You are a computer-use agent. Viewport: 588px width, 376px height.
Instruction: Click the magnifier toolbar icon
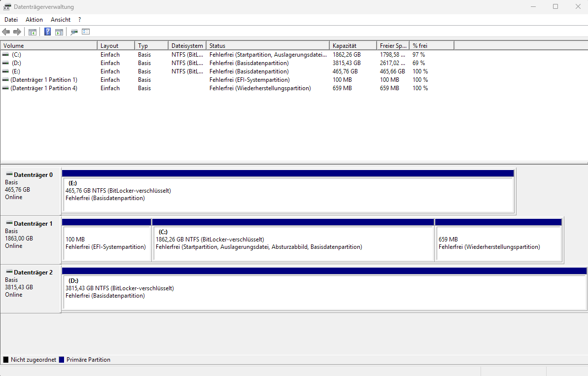point(74,32)
